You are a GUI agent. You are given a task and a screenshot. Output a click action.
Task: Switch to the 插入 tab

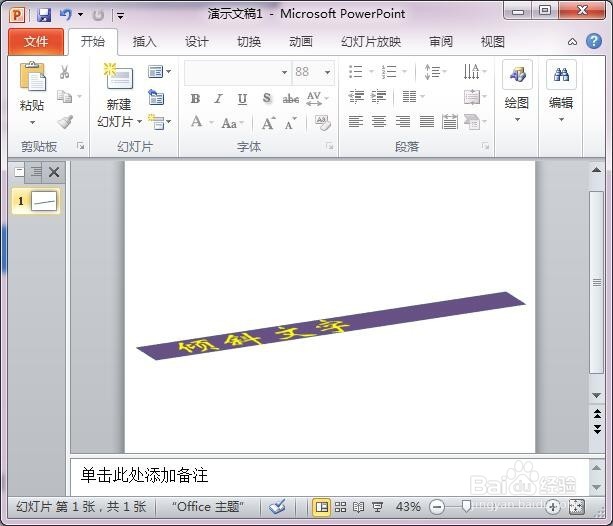click(144, 41)
